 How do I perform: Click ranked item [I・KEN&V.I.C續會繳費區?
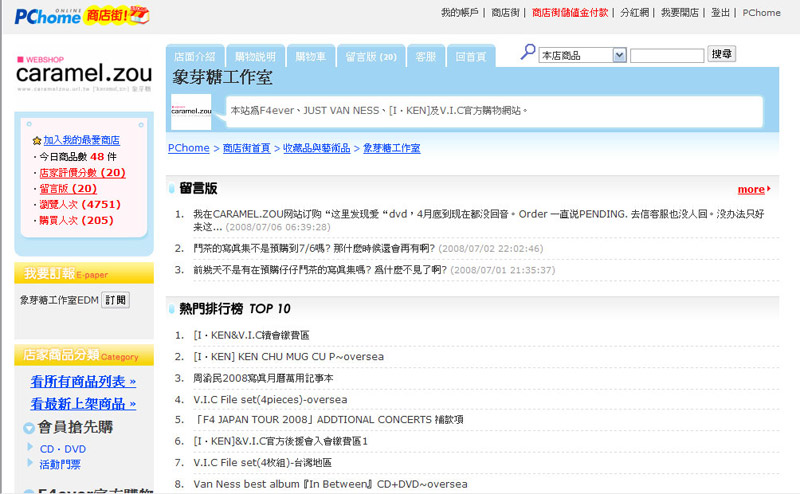coord(252,335)
